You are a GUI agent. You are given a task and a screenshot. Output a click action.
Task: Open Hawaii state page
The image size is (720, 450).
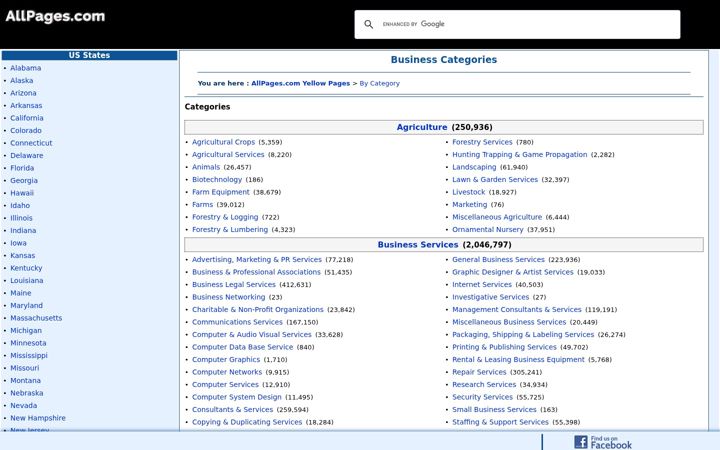pos(22,193)
